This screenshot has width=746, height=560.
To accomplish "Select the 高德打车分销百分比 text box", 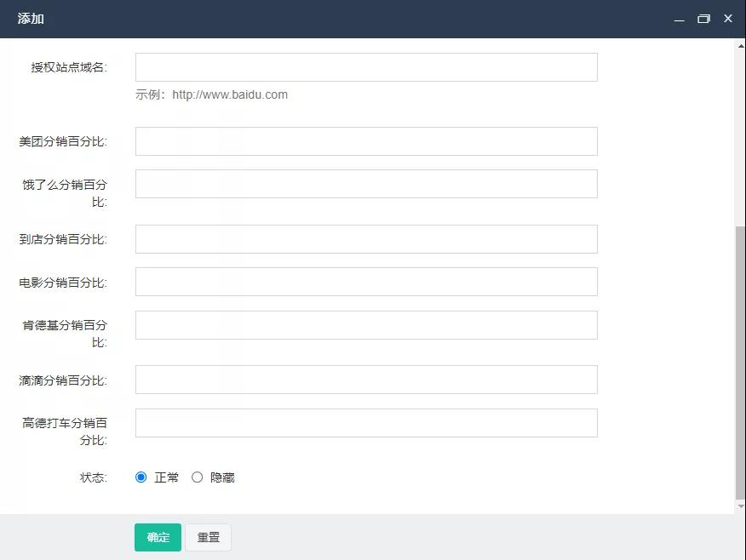I will (366, 423).
